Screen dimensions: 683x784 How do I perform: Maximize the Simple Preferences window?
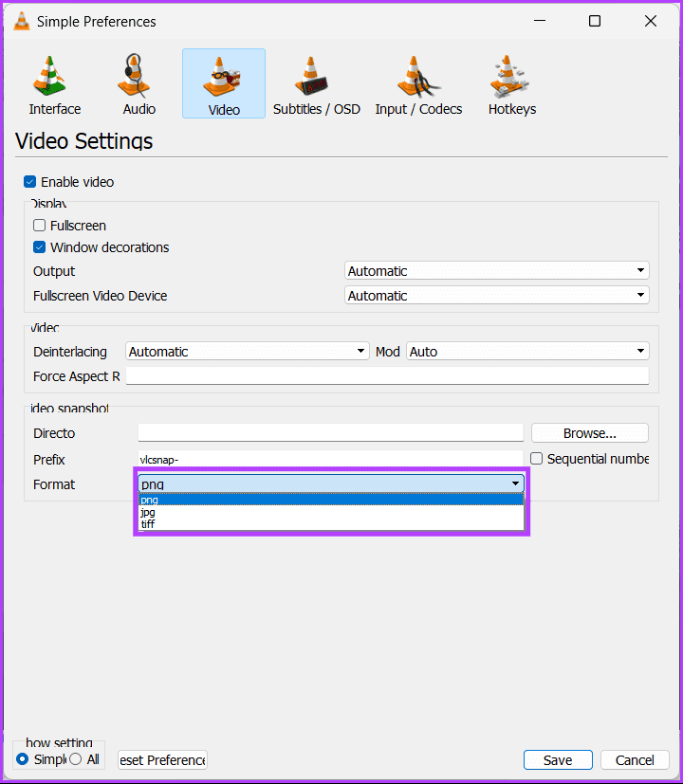(x=595, y=21)
